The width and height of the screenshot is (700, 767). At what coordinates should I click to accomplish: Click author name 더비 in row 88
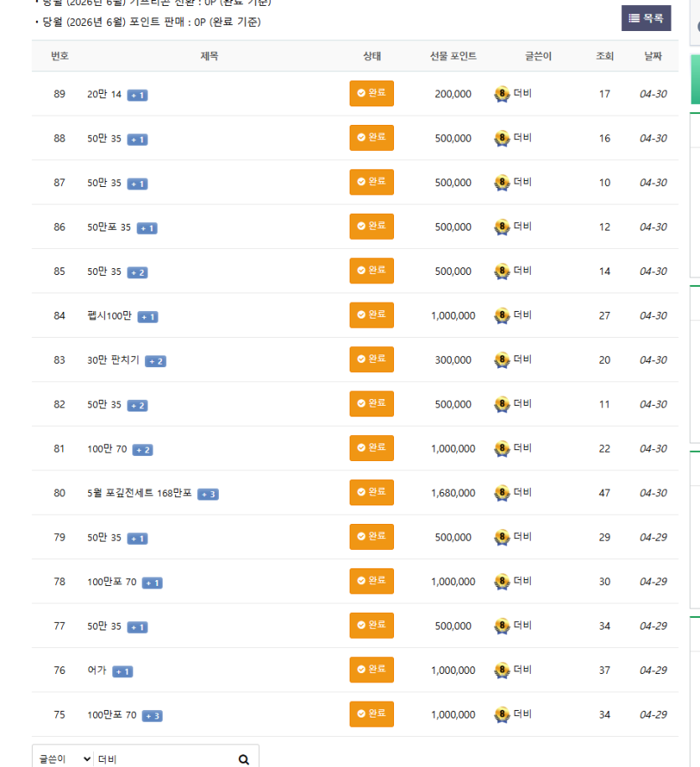click(x=522, y=137)
